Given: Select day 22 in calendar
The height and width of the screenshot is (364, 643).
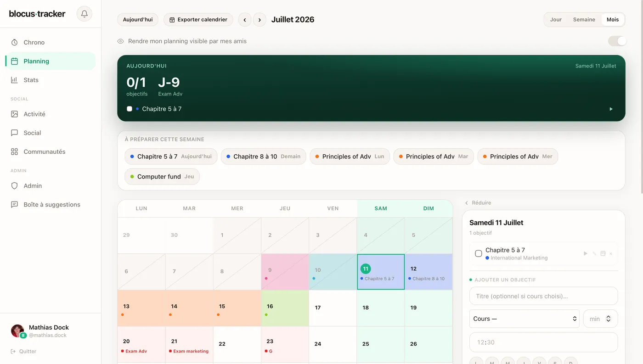Looking at the screenshot, I should (237, 344).
